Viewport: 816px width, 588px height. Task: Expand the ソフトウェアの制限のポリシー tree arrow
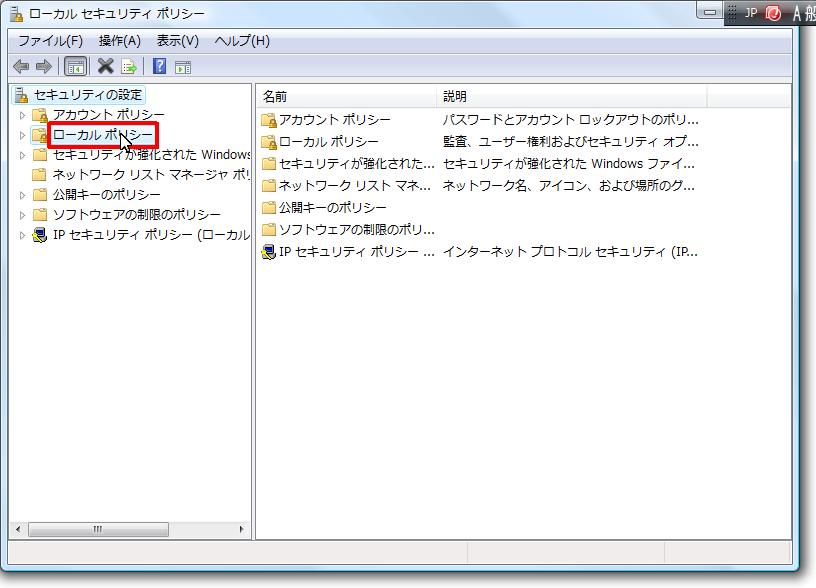click(22, 215)
